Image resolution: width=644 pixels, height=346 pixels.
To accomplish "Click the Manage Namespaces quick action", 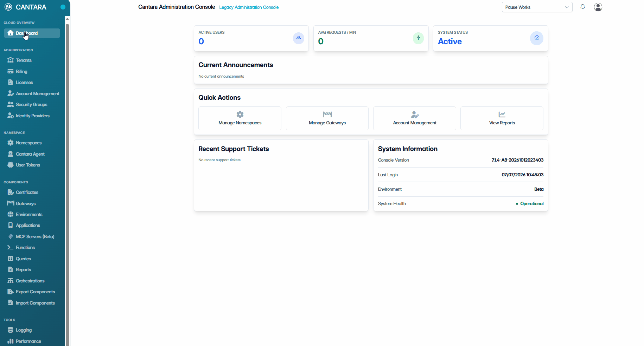I will [240, 118].
